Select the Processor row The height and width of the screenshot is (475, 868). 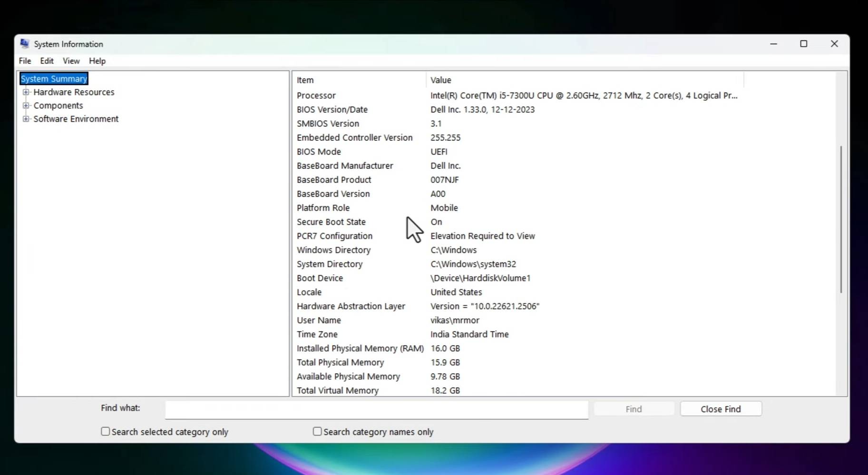517,96
